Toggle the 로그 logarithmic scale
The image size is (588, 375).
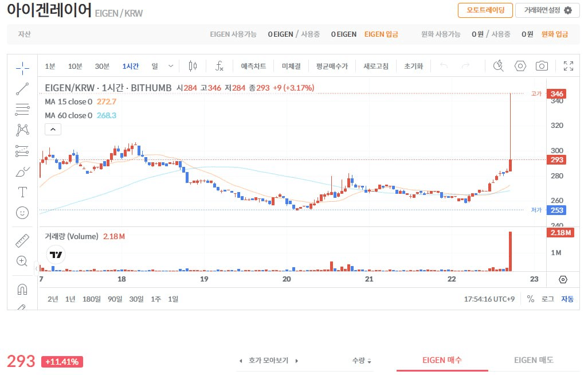click(x=548, y=299)
